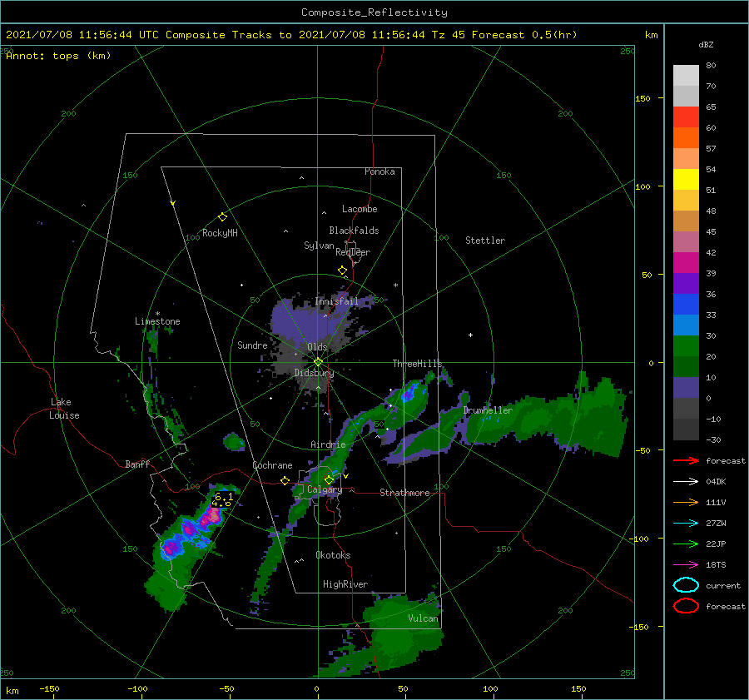
Task: Pick the magenta swatch between 42 and 39
Action: point(686,262)
